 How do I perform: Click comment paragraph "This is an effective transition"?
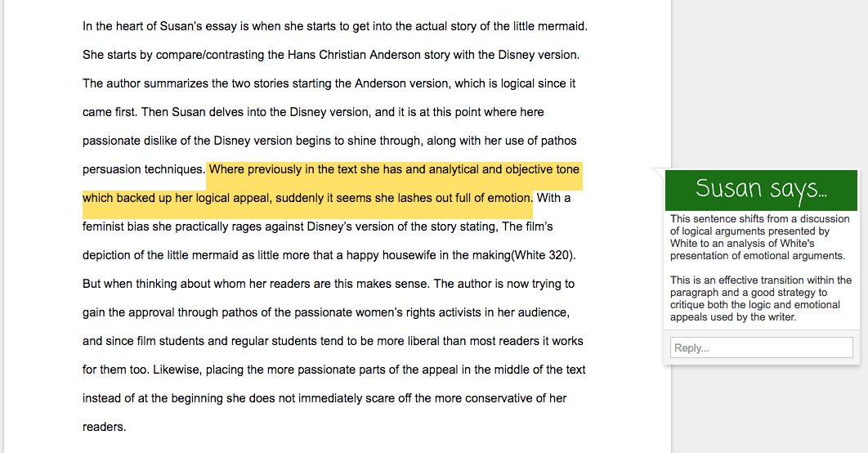point(760,280)
